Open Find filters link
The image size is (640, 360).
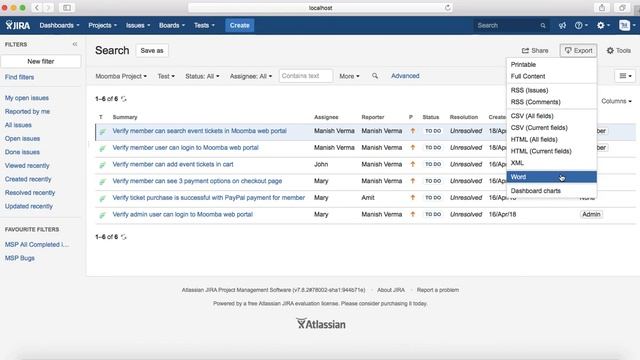point(19,77)
